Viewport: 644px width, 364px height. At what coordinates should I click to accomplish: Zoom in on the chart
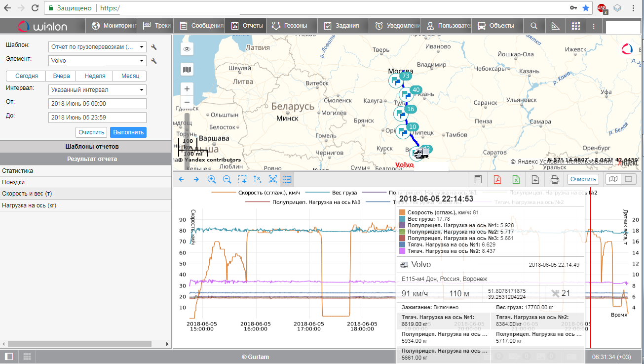[212, 179]
